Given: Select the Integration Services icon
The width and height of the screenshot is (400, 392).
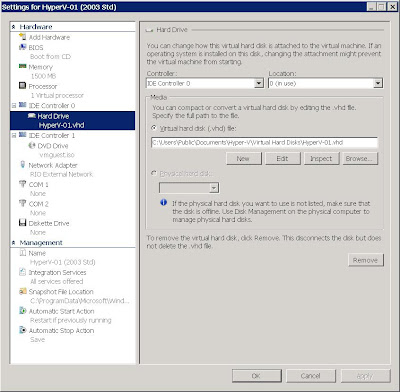Looking at the screenshot, I should [22, 272].
